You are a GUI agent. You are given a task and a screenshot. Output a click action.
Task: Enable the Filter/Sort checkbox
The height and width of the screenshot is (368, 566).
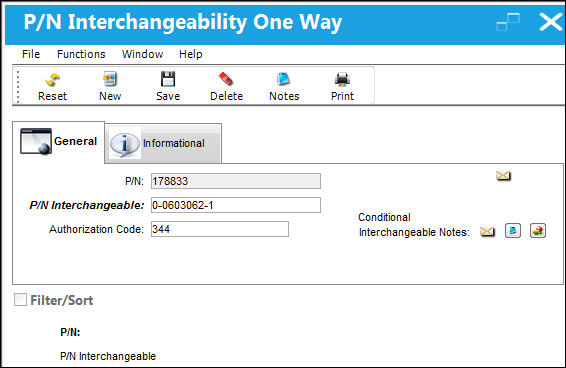point(20,300)
